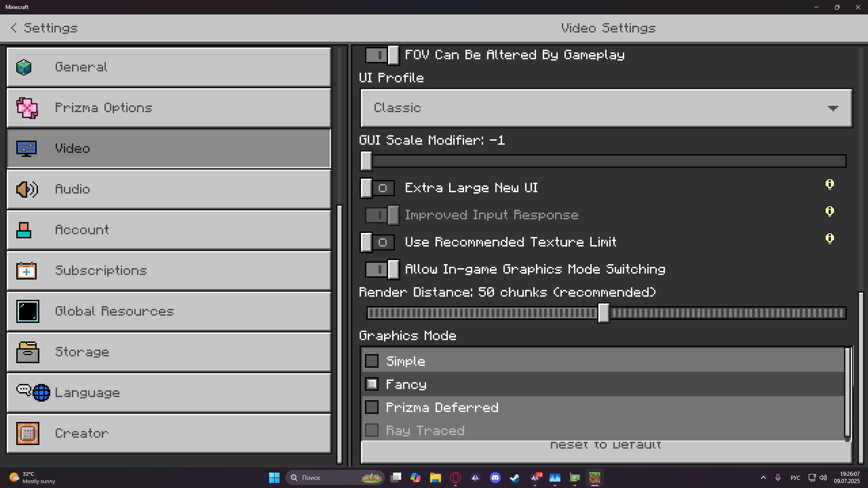Open the Prizma Options tab

169,108
